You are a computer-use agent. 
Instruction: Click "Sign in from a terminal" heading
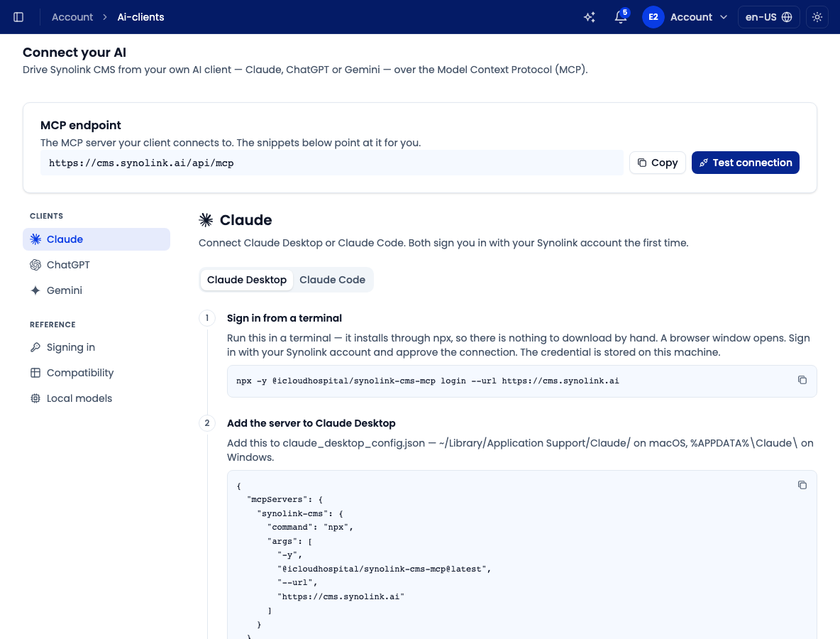point(284,318)
